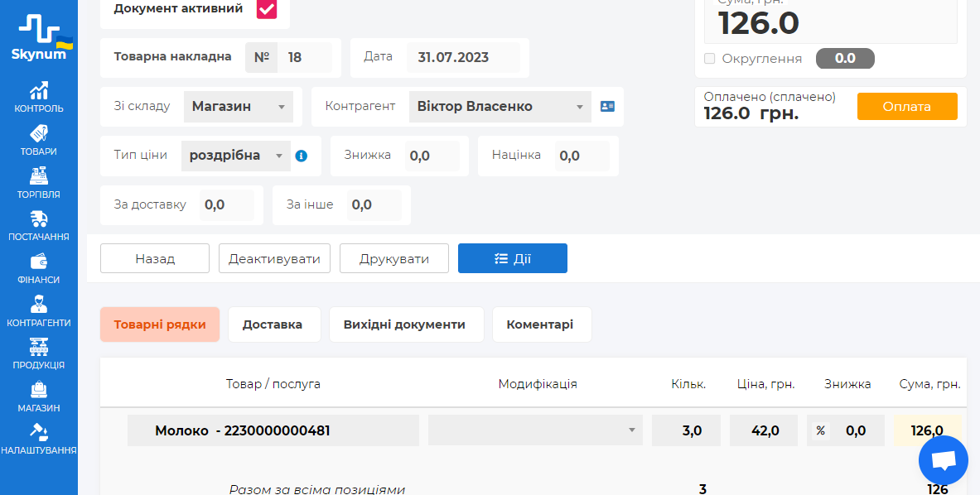Screen dimensions: 980x495
Task: Switch to the Доставка tab
Action: [273, 324]
